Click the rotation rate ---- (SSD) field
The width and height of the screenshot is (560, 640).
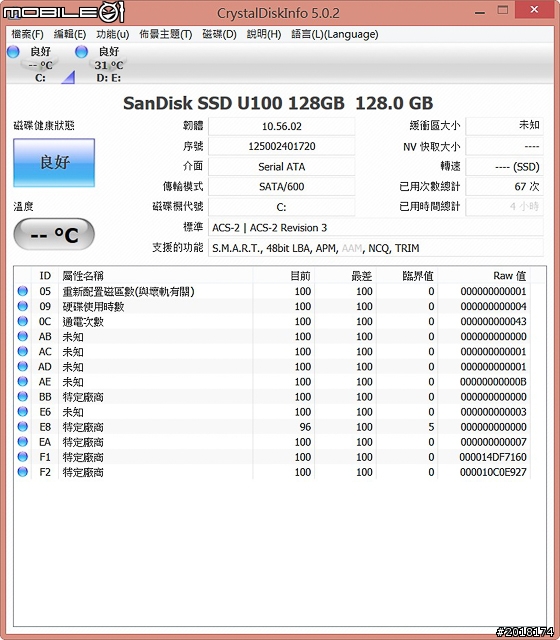(504, 167)
